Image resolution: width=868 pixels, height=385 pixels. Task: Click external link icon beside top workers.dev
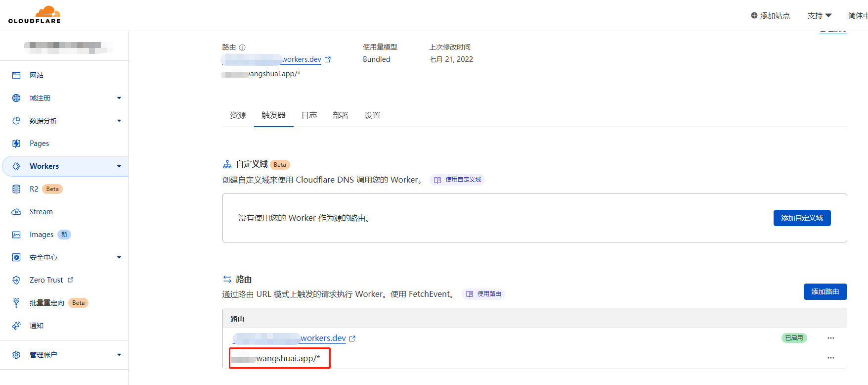327,59
